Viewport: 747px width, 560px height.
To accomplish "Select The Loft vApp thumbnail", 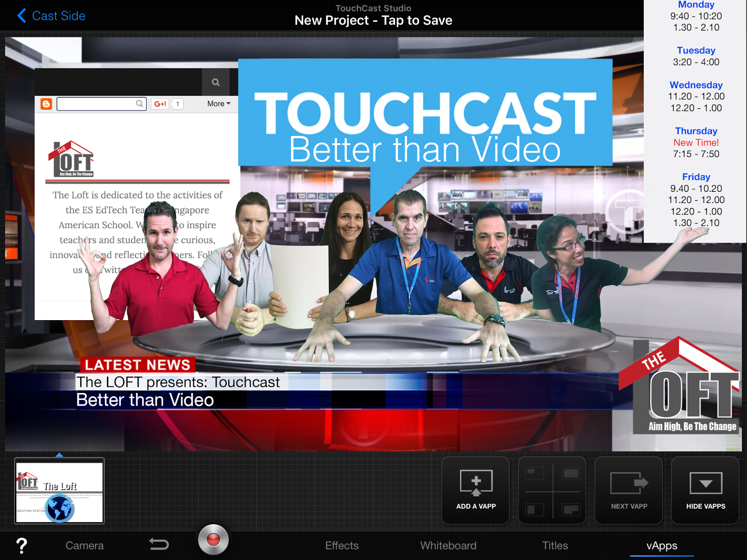I will 59,491.
